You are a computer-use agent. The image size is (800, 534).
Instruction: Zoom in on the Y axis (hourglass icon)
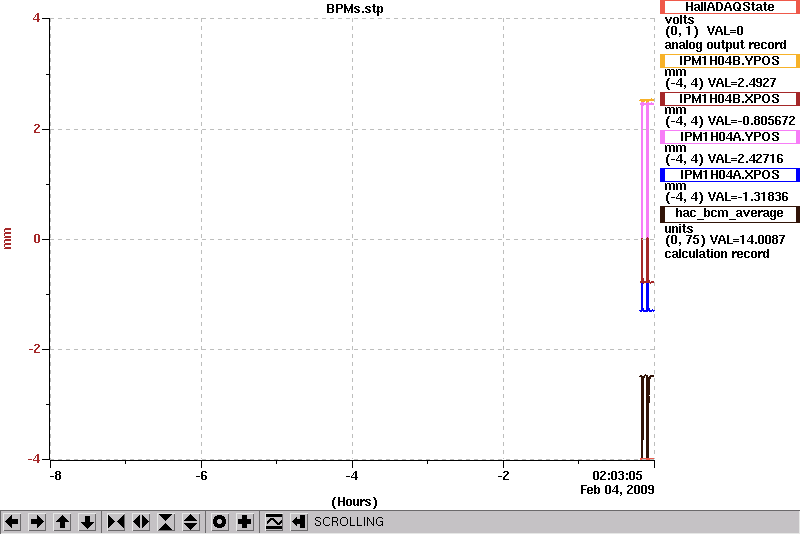pos(166,522)
